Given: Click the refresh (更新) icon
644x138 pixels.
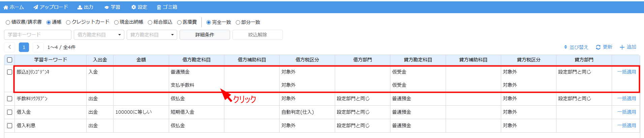Looking at the screenshot, I should coord(598,47).
